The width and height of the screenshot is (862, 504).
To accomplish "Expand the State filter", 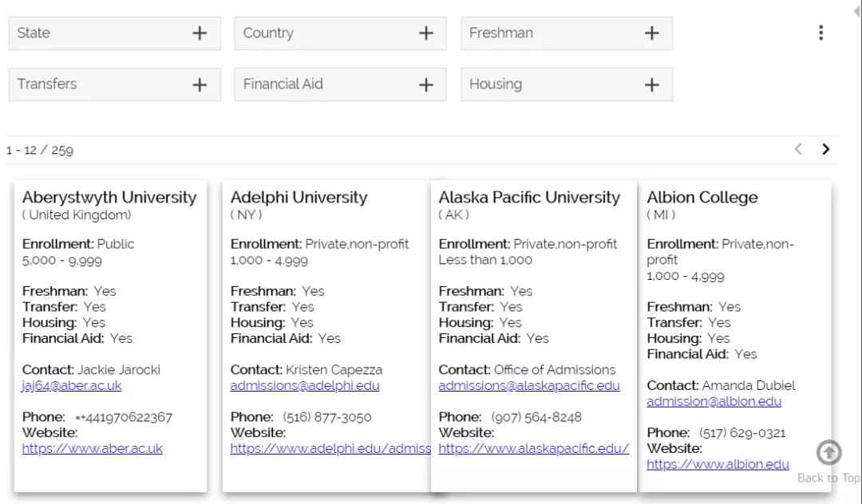I will (200, 33).
